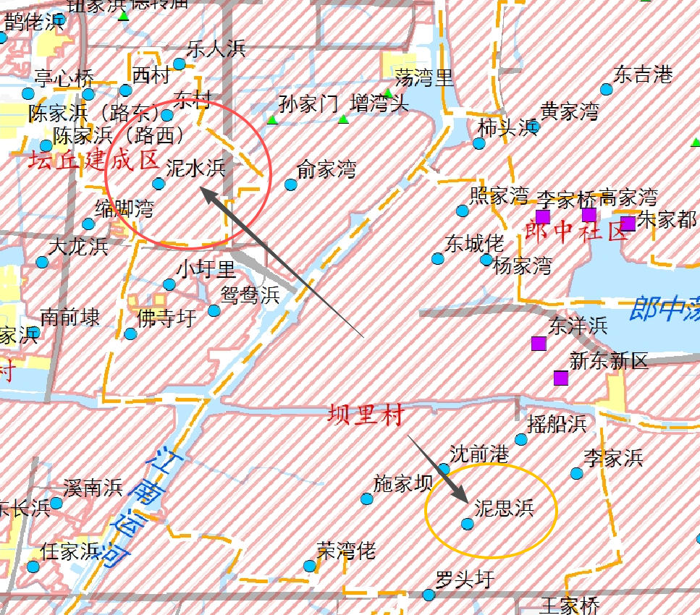Click the 坛丘建成区 red area label
The width and height of the screenshot is (700, 615).
click(93, 160)
